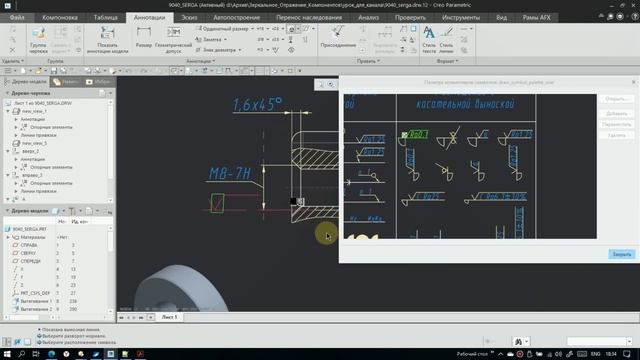Expand the new_view_1 tree node
This screenshot has height=360, width=640.
pyautogui.click(x=8, y=111)
